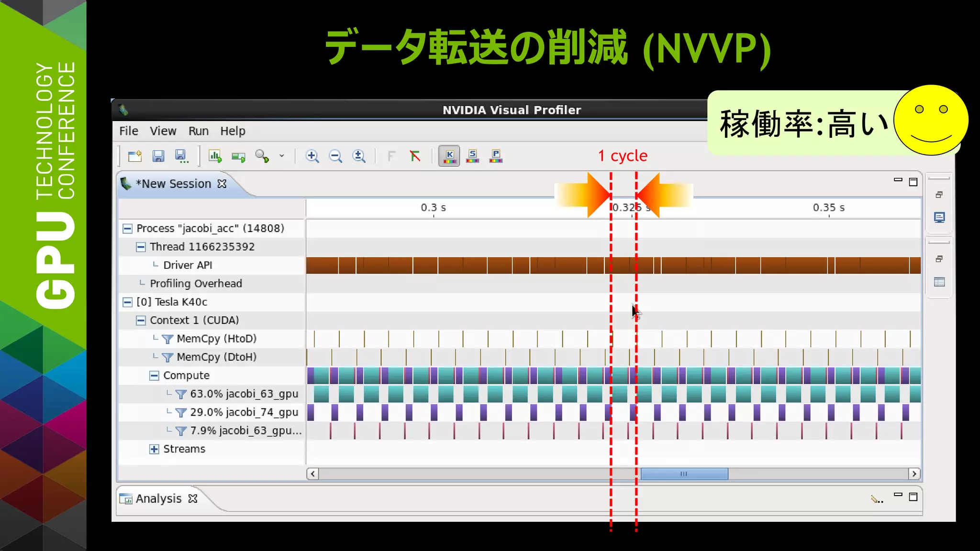Click the horizontal timeline scrollbar thumb
This screenshot has width=980, height=551.
[684, 474]
